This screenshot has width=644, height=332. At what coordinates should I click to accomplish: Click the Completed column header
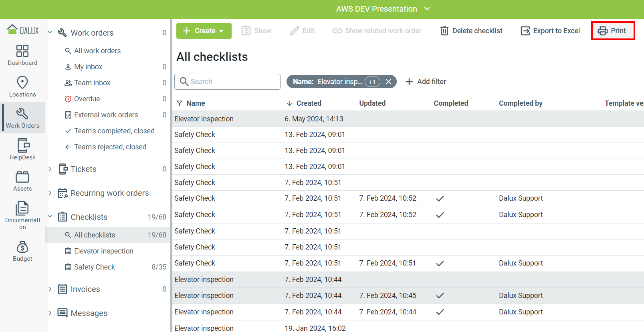click(x=451, y=103)
